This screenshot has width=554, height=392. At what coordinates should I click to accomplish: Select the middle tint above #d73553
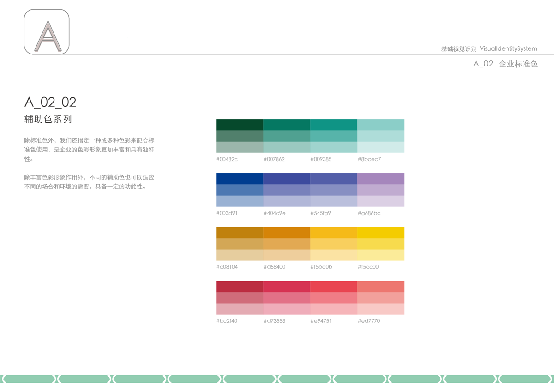287,298
